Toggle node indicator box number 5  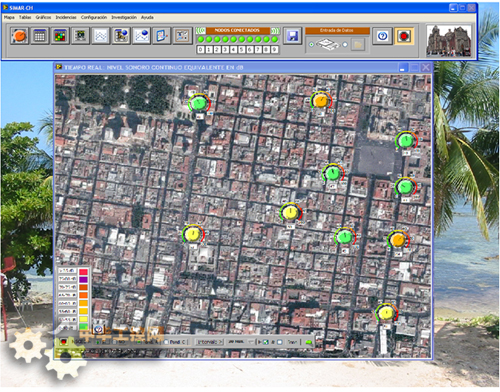tap(241, 50)
